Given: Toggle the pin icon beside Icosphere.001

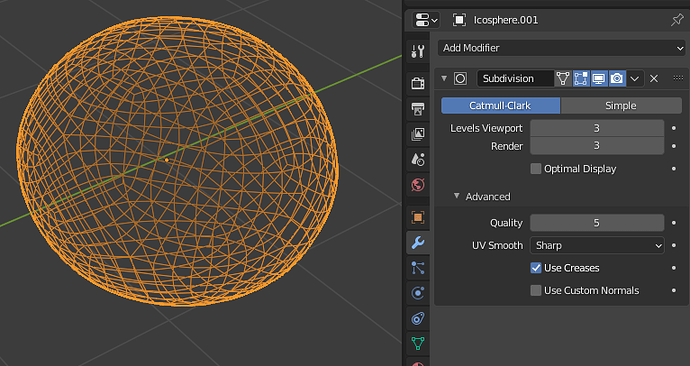Looking at the screenshot, I should tap(676, 20).
